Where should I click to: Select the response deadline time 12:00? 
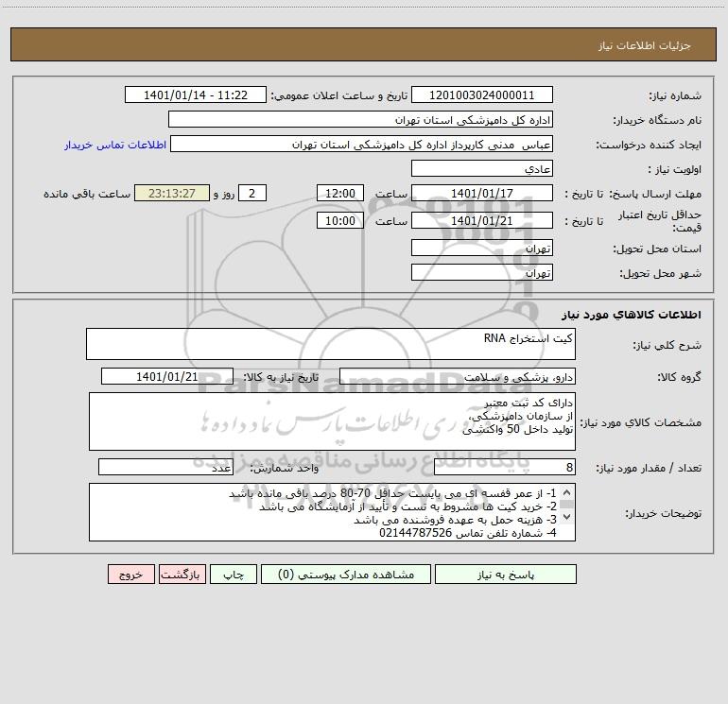[339, 193]
